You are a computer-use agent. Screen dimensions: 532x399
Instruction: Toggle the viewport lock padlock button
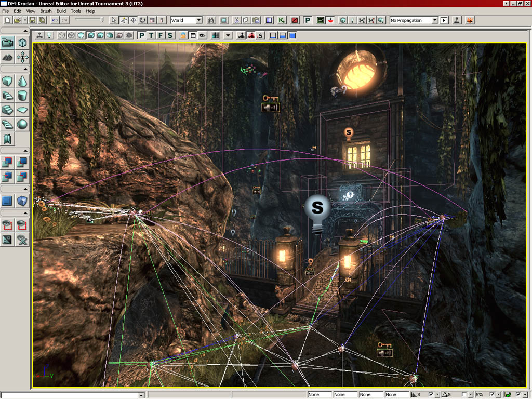point(183,36)
